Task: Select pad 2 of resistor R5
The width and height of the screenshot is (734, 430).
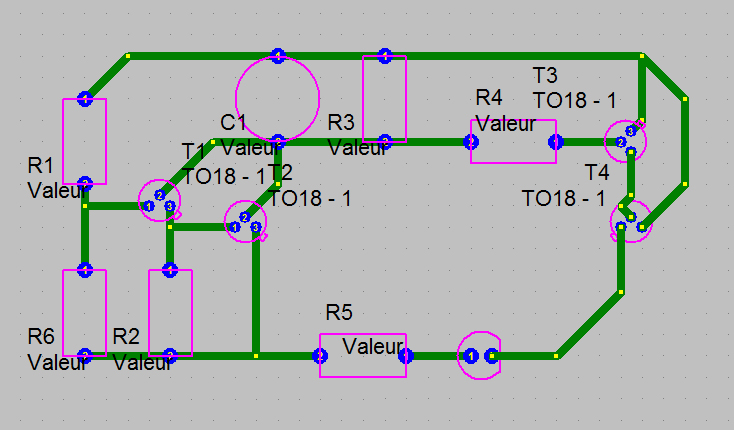Action: pyautogui.click(x=320, y=357)
